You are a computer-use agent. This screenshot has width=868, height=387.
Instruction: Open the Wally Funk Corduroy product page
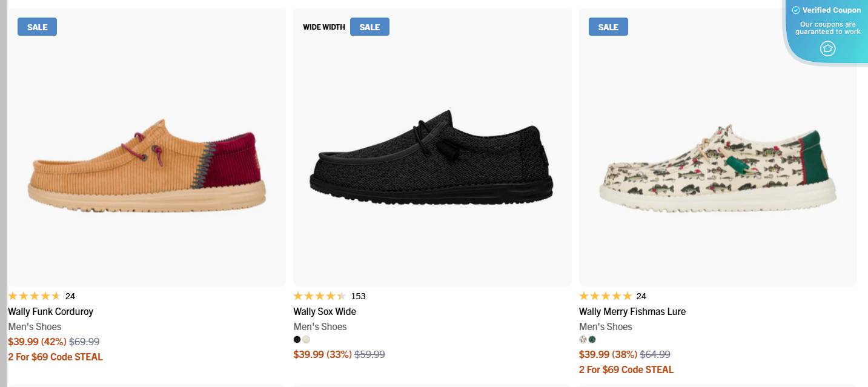click(x=50, y=311)
